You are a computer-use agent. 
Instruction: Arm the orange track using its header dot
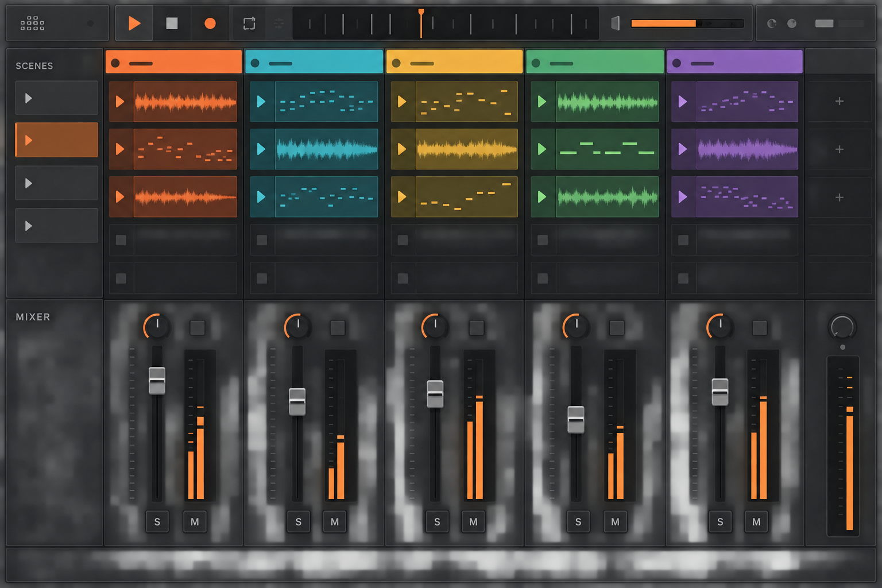click(115, 63)
